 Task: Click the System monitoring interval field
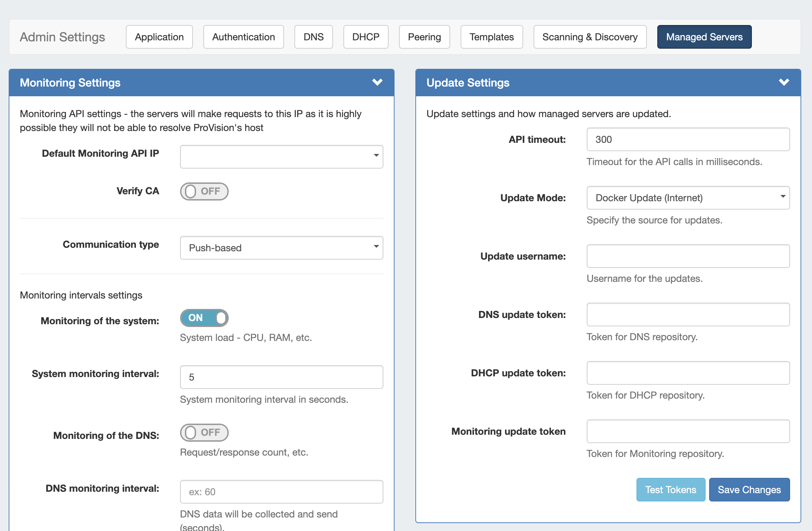pos(281,377)
